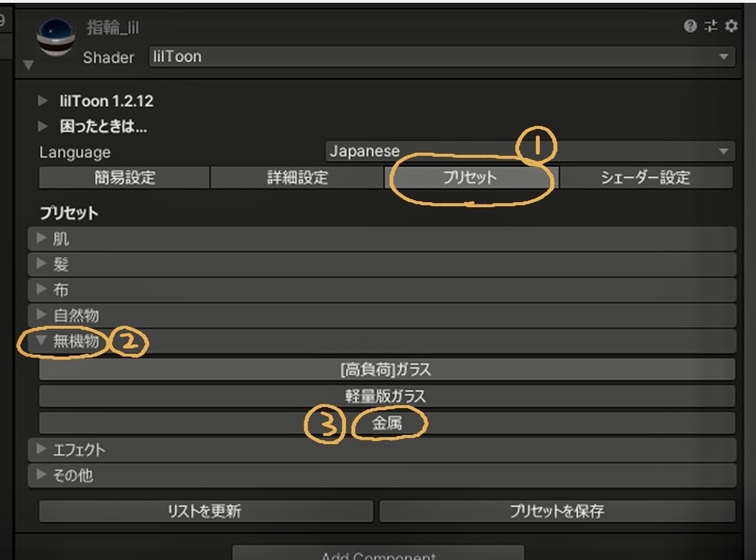Open the シェーダー設定 tab
The image size is (756, 560).
point(646,177)
